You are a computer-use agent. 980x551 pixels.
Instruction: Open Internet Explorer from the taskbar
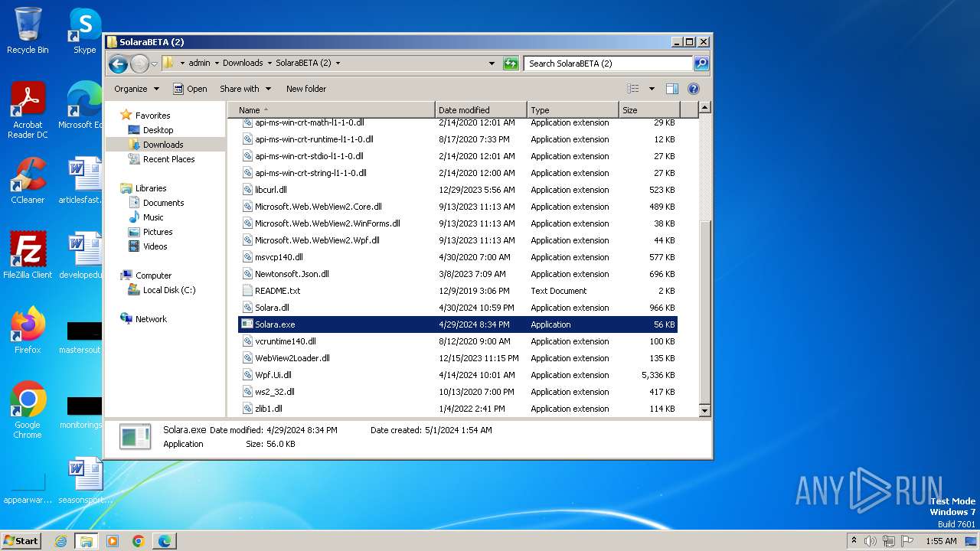tap(60, 541)
